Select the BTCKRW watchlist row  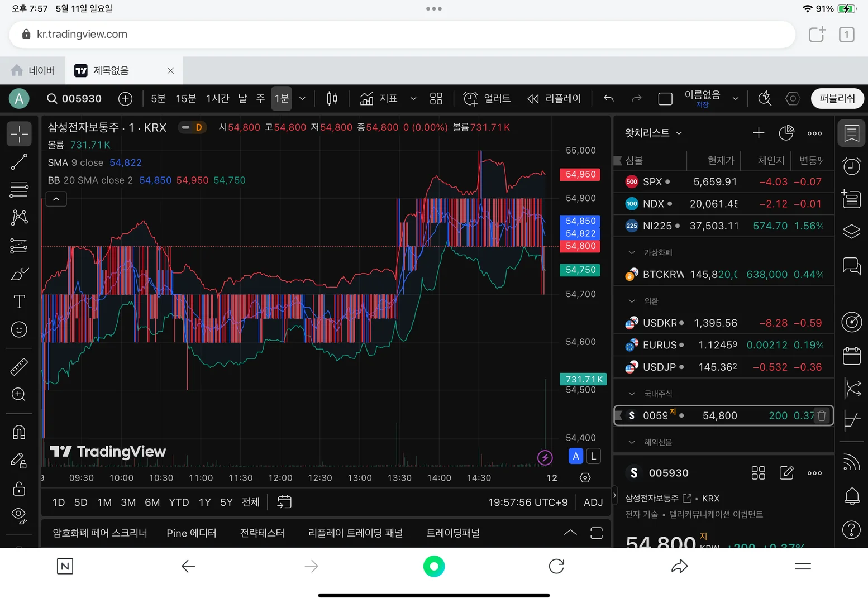click(724, 275)
